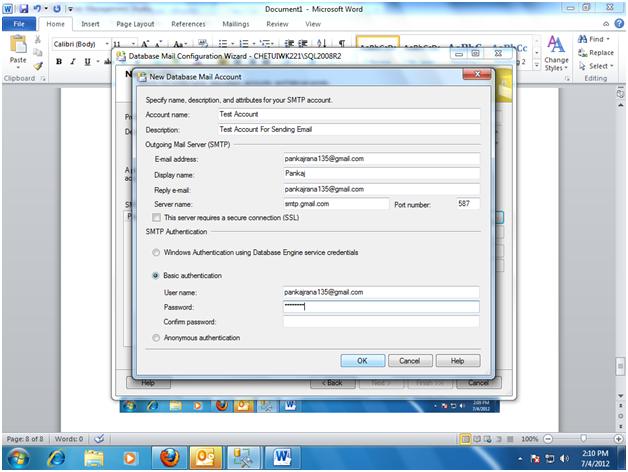Viewport: 628px width, 472px height.
Task: Click the volume speaker icon in the system tray
Action: pos(564,458)
